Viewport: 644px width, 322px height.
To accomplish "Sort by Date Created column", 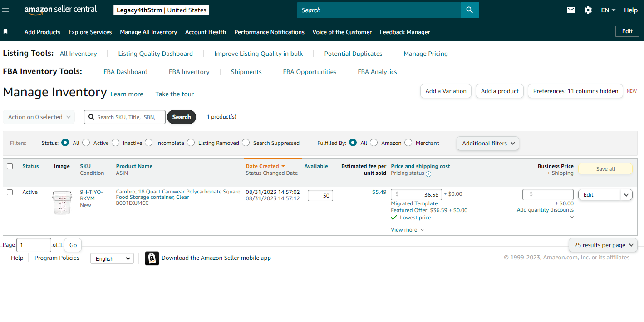I will [265, 166].
